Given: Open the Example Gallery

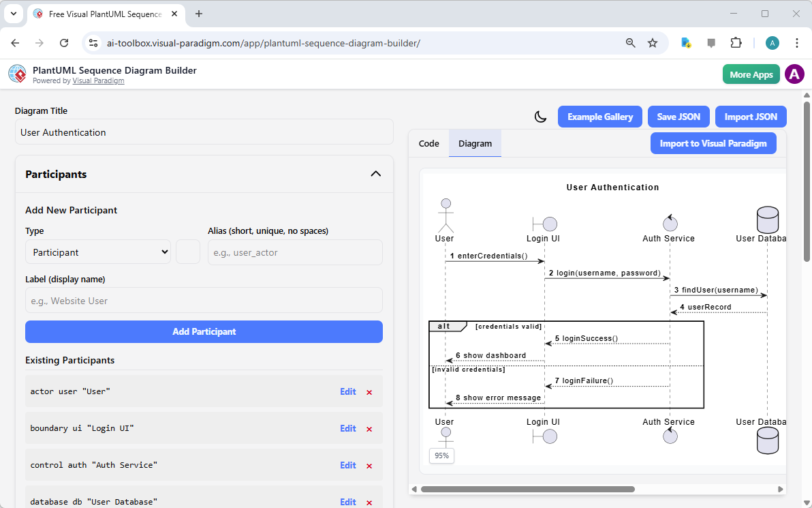Looking at the screenshot, I should click(599, 117).
